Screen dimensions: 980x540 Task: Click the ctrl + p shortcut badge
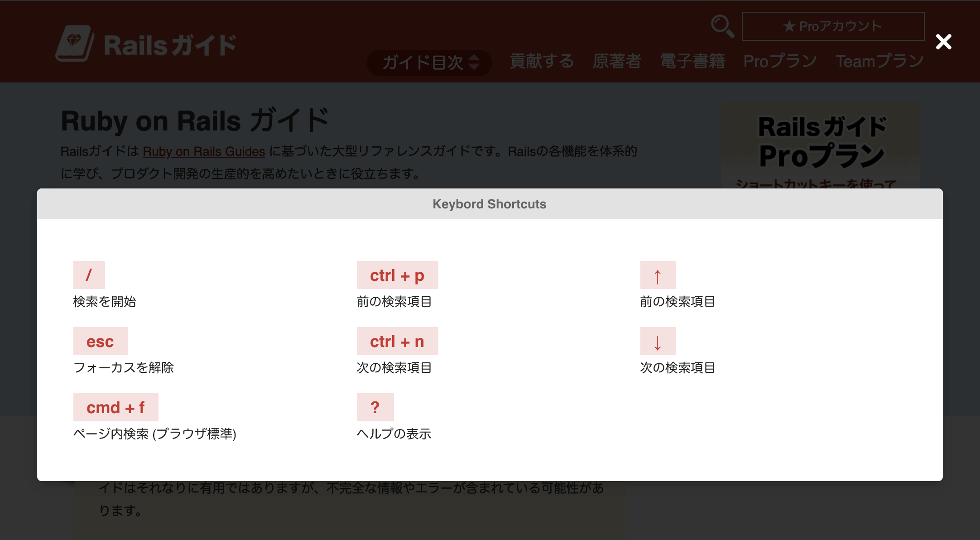pos(398,275)
